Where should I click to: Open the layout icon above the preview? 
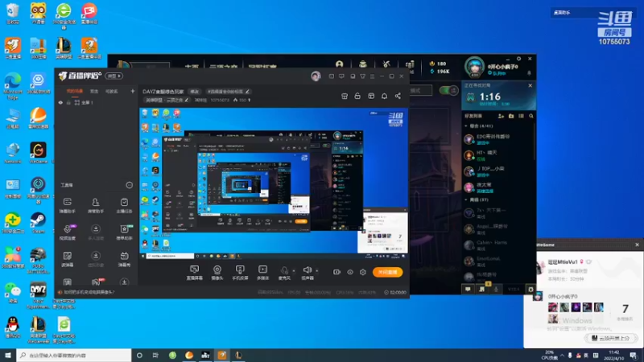point(371,96)
